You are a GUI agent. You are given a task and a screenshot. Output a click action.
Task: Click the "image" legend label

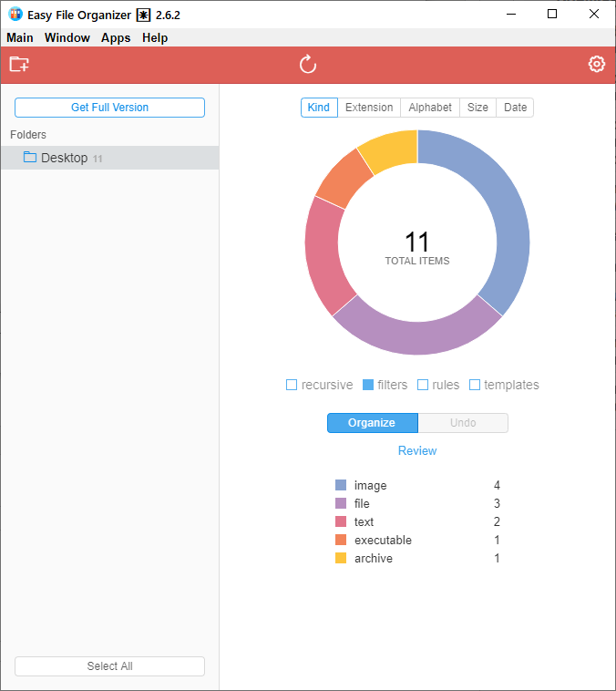coord(370,486)
